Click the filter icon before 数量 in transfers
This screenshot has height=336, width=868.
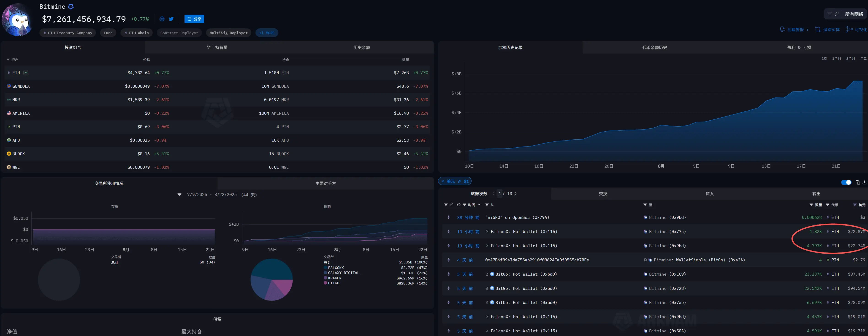pos(811,205)
